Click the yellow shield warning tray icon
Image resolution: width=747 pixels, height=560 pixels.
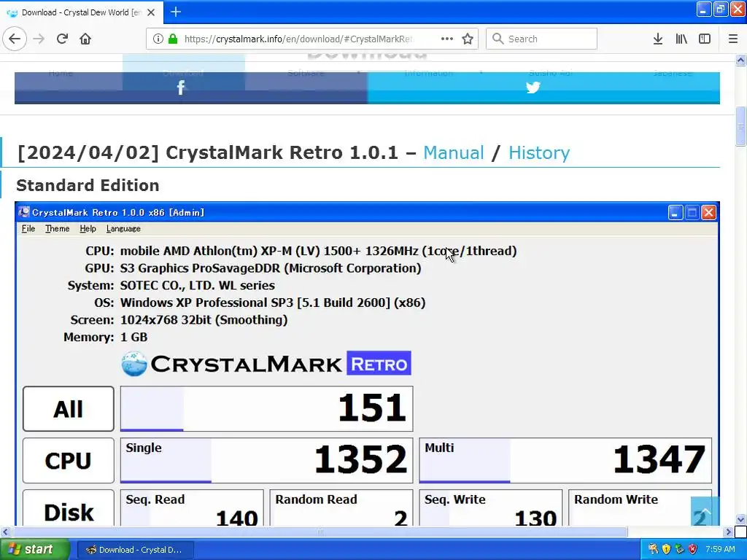[x=666, y=549]
